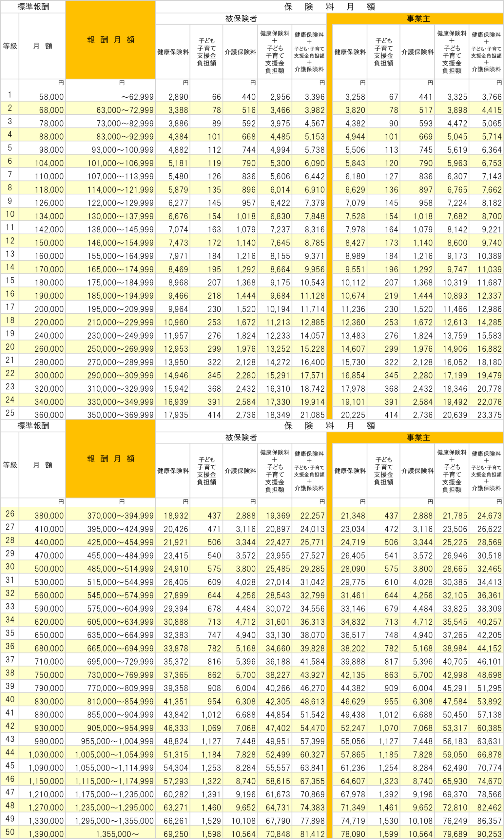Select the 1,355,000～ remuneration range cell
The image size is (504, 839).
tap(125, 833)
